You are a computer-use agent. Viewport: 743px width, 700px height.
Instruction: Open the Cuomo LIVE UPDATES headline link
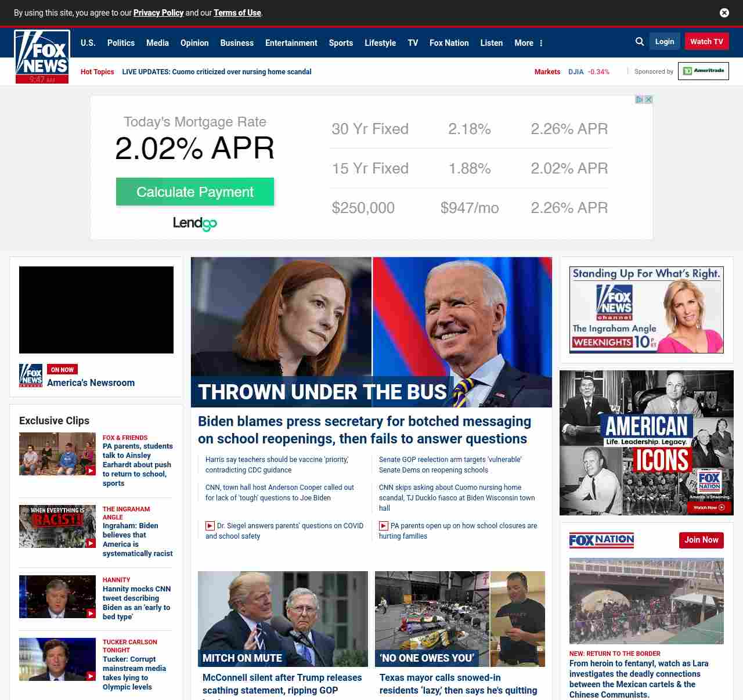pyautogui.click(x=217, y=72)
